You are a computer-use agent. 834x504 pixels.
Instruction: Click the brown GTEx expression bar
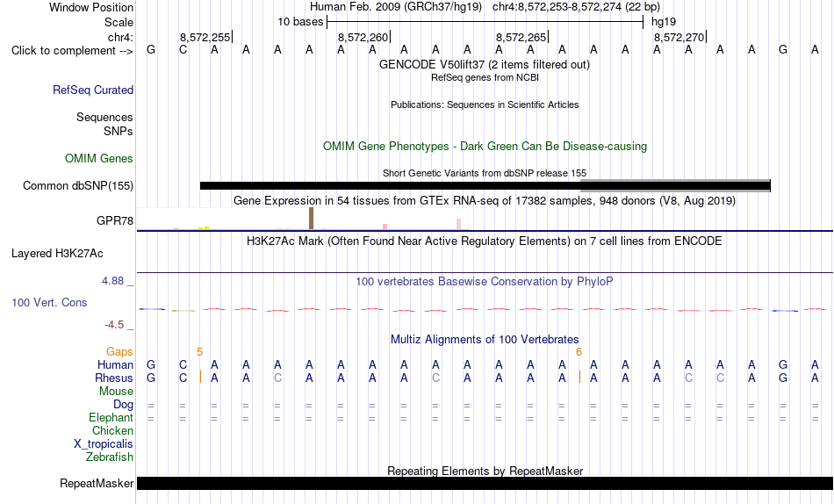coord(311,219)
